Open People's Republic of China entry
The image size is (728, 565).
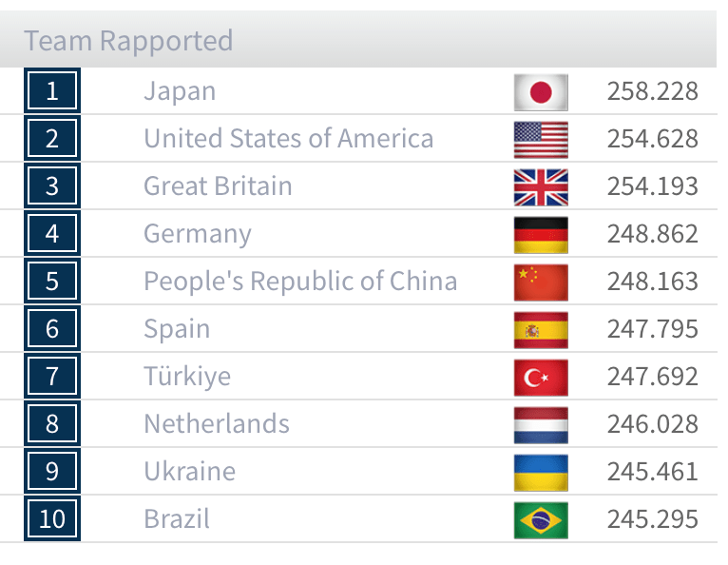pos(300,282)
